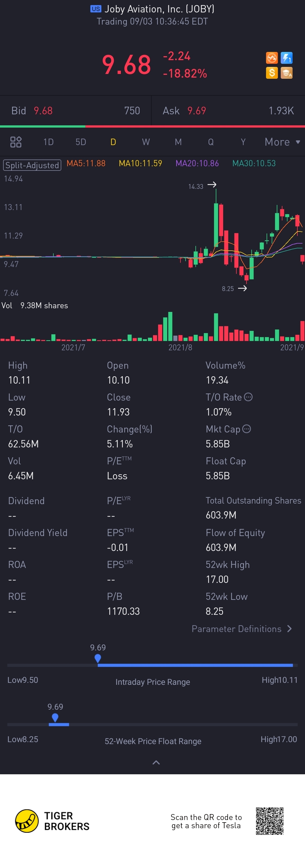
Task: Tap the Vol 9.38M shares label
Action: tap(35, 305)
